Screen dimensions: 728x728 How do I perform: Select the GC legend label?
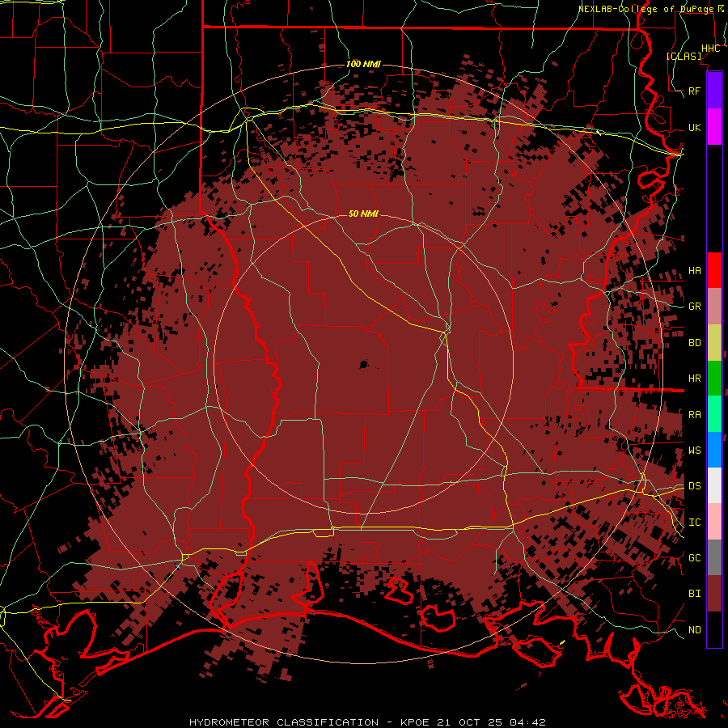(694, 558)
